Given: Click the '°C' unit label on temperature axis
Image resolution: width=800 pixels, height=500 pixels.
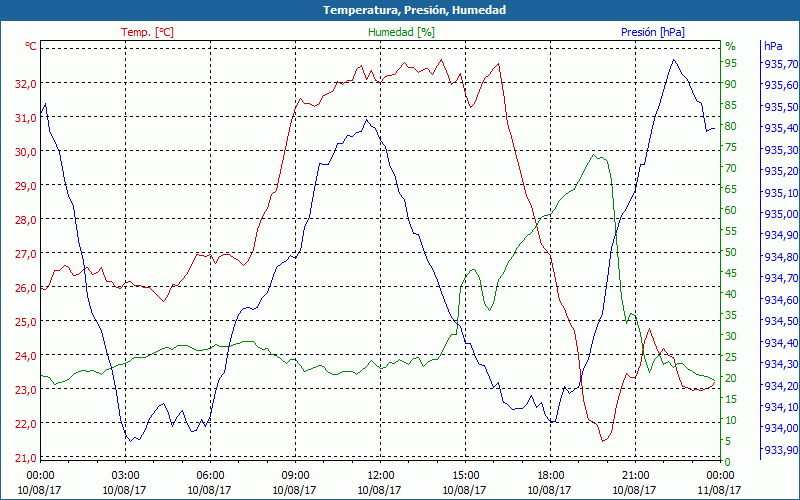Looking at the screenshot, I should pos(31,46).
